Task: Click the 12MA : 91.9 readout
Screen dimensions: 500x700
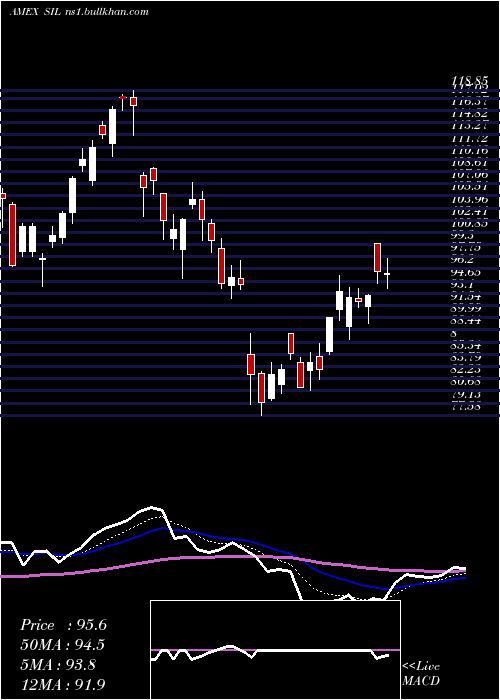Action: pos(63,685)
